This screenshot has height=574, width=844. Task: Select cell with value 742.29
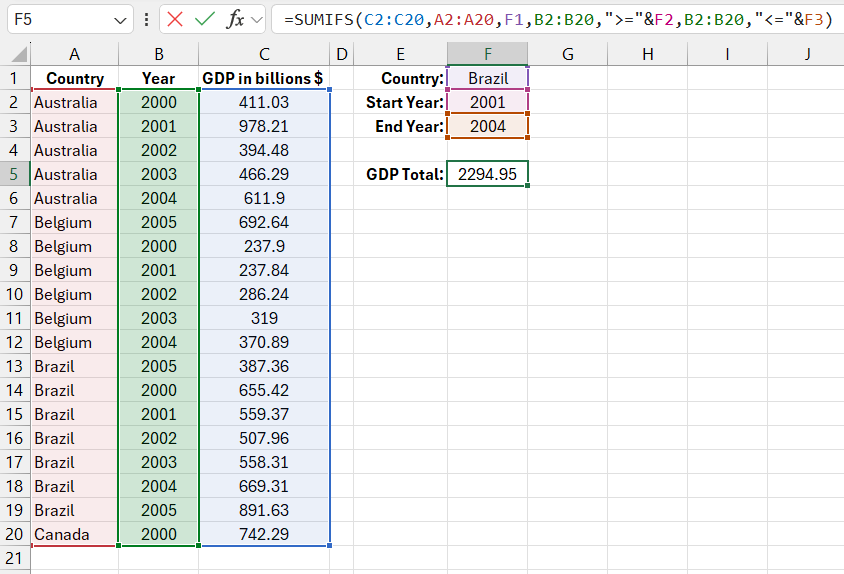point(264,534)
